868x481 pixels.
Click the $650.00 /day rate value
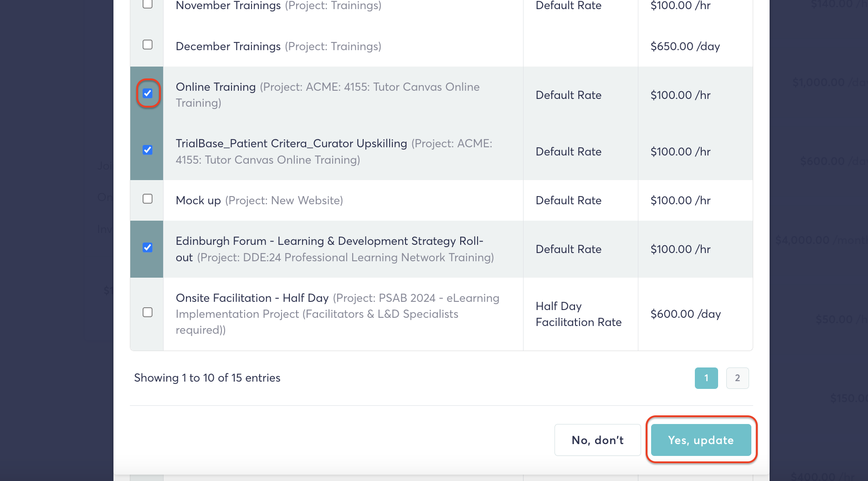tap(685, 47)
